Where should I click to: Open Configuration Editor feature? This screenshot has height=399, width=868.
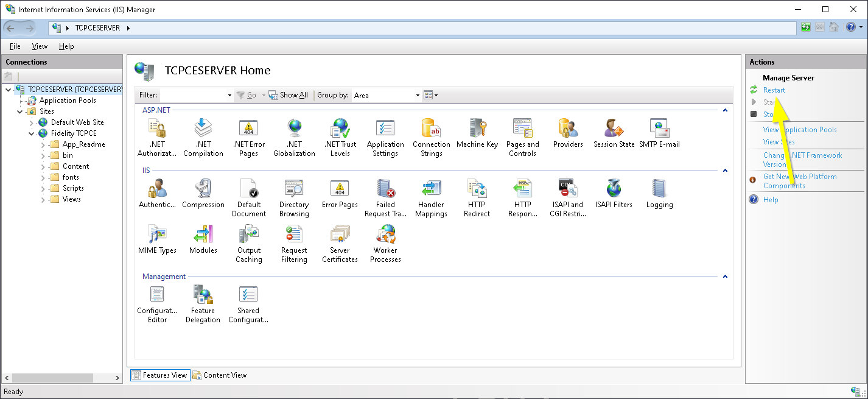[157, 304]
